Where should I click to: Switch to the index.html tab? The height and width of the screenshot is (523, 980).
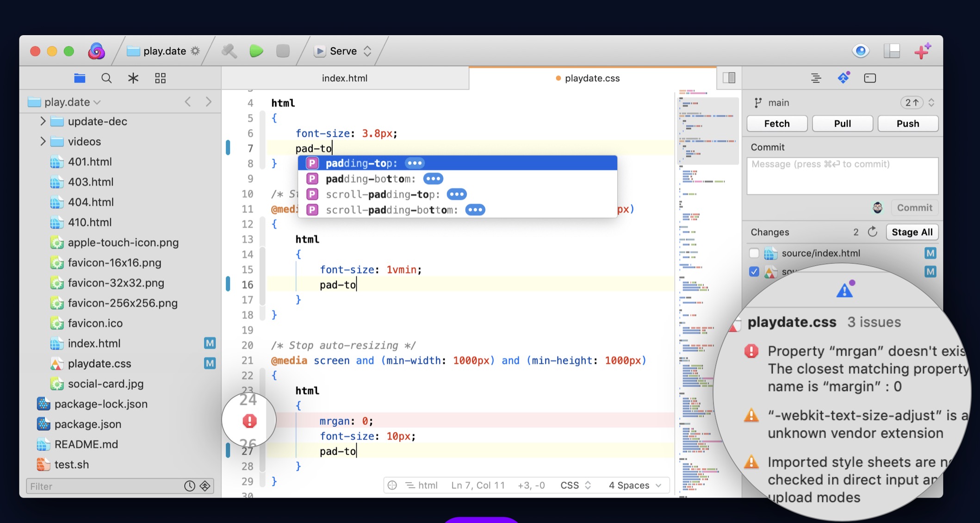pyautogui.click(x=345, y=78)
